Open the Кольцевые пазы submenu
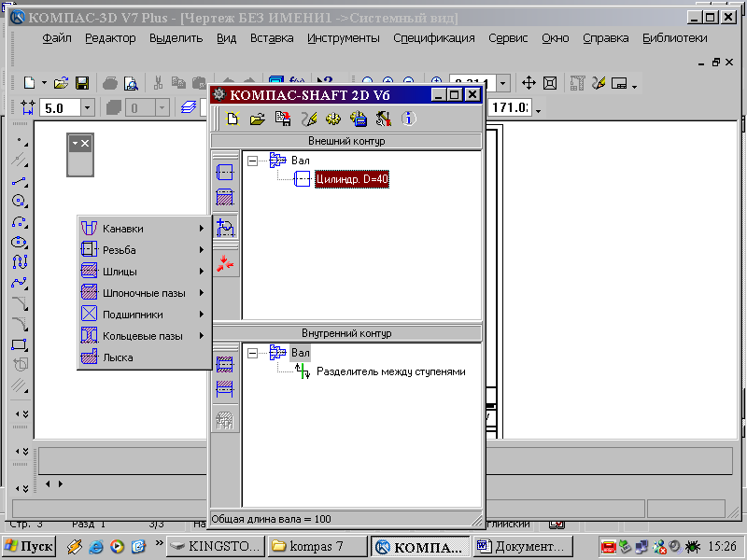The image size is (747, 560). (x=145, y=336)
